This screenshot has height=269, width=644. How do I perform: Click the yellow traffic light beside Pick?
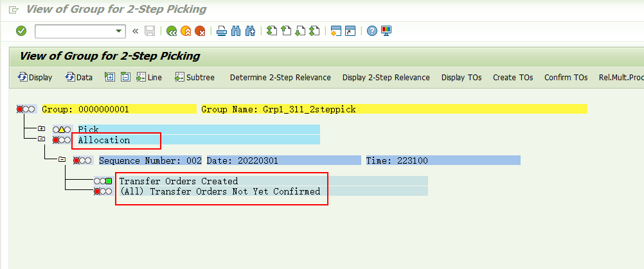coord(62,130)
